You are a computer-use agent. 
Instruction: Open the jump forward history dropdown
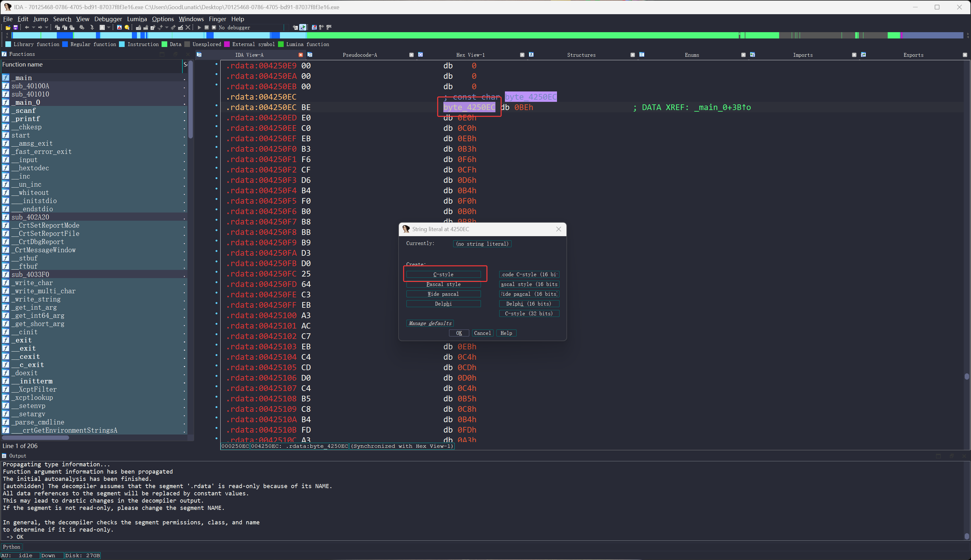[x=47, y=27]
